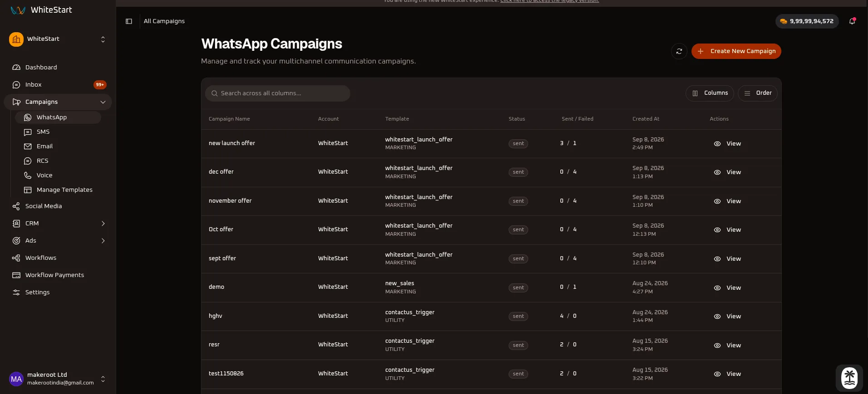View the demo campaign
Image resolution: width=868 pixels, height=394 pixels.
(x=727, y=288)
